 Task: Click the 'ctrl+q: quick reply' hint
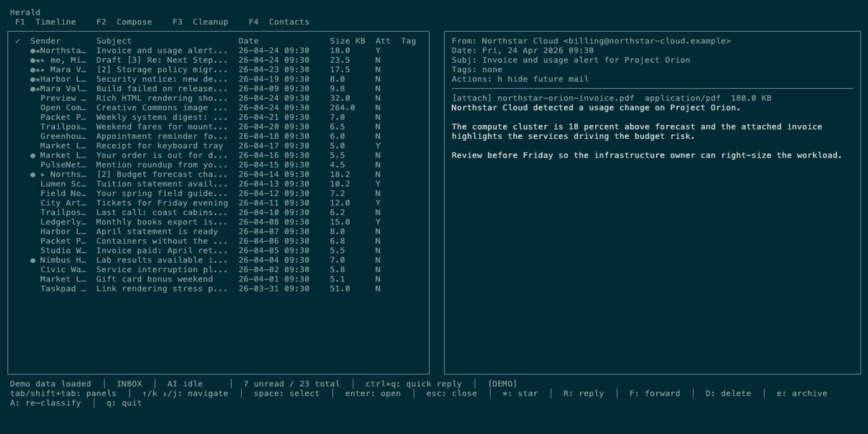pyautogui.click(x=414, y=384)
